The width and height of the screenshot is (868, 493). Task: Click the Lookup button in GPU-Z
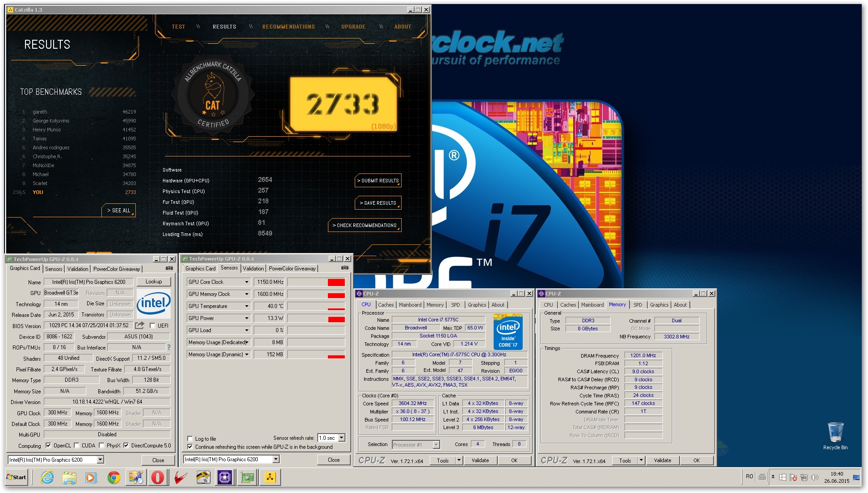click(x=154, y=282)
